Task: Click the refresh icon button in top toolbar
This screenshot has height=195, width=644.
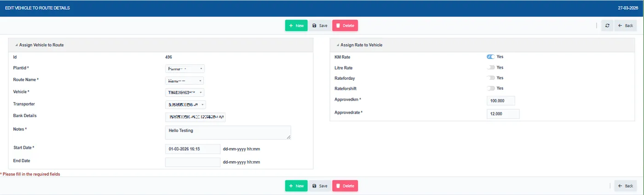Action: pos(607,26)
